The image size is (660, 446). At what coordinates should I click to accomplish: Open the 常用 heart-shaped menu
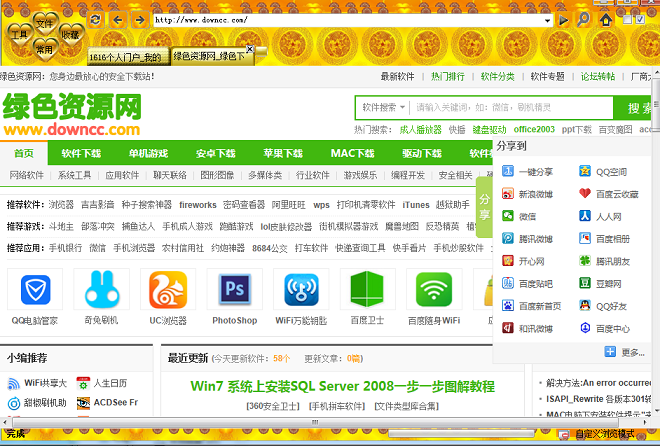pyautogui.click(x=44, y=49)
